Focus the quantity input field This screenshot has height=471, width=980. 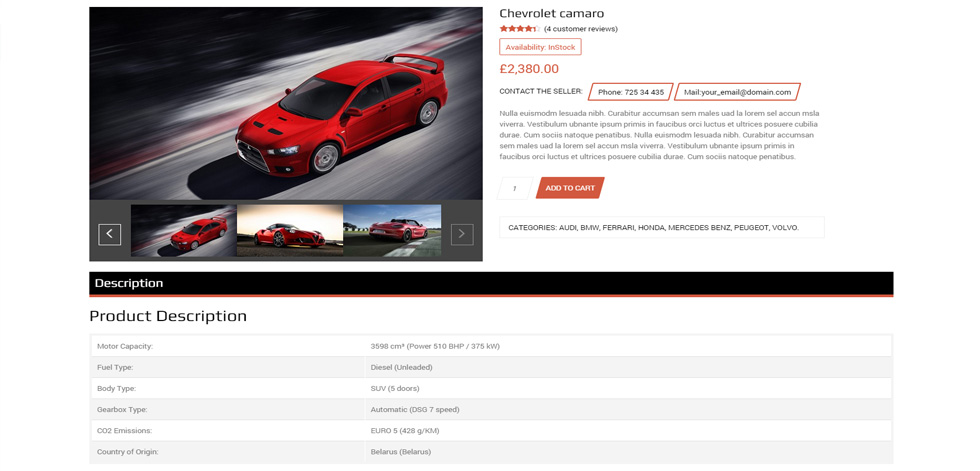(x=514, y=189)
